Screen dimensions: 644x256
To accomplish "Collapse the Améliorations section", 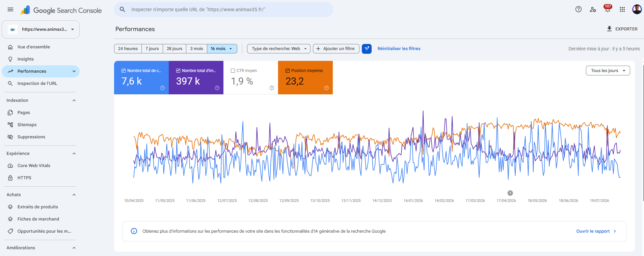I will coord(74,248).
